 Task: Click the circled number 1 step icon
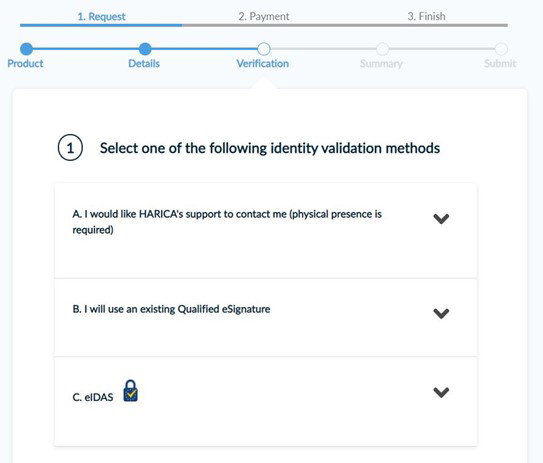pyautogui.click(x=70, y=148)
